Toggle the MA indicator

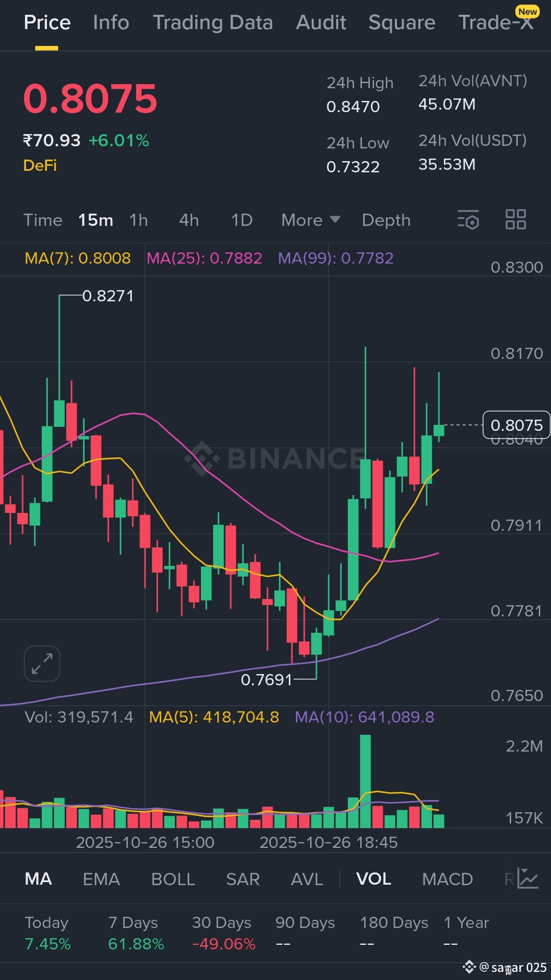click(38, 879)
